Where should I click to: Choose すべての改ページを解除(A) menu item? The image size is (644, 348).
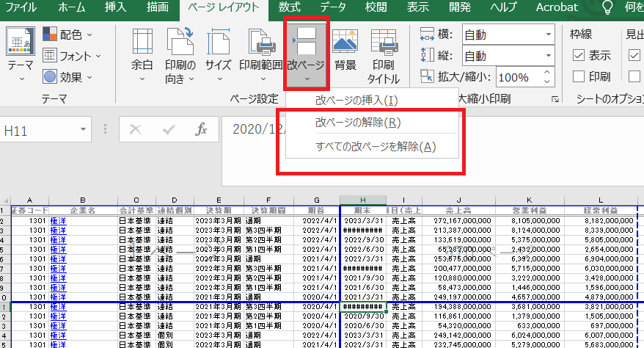coord(372,146)
